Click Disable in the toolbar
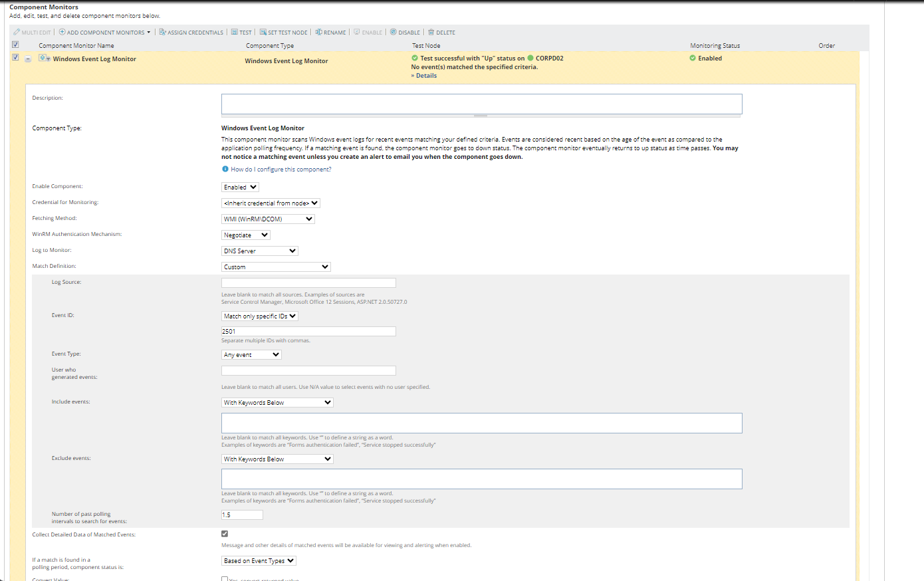 pos(409,33)
